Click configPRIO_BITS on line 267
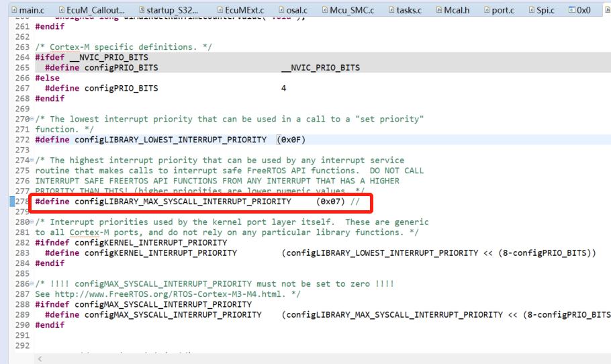 (x=121, y=88)
